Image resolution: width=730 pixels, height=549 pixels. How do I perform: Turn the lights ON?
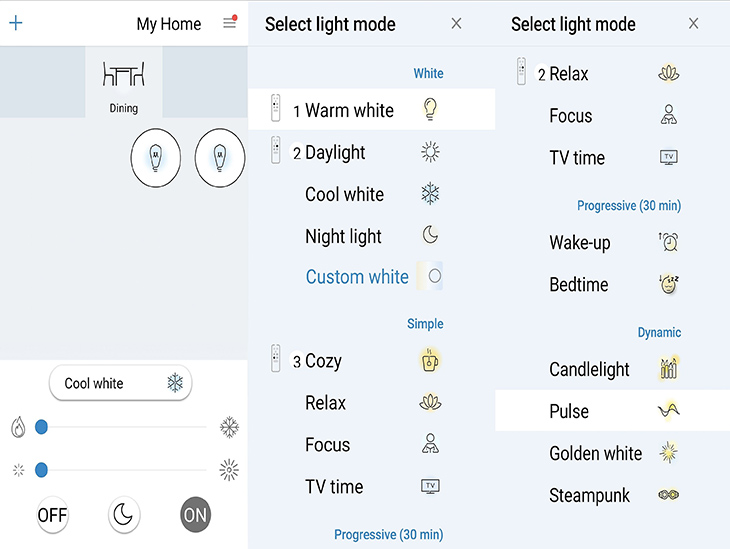click(195, 515)
